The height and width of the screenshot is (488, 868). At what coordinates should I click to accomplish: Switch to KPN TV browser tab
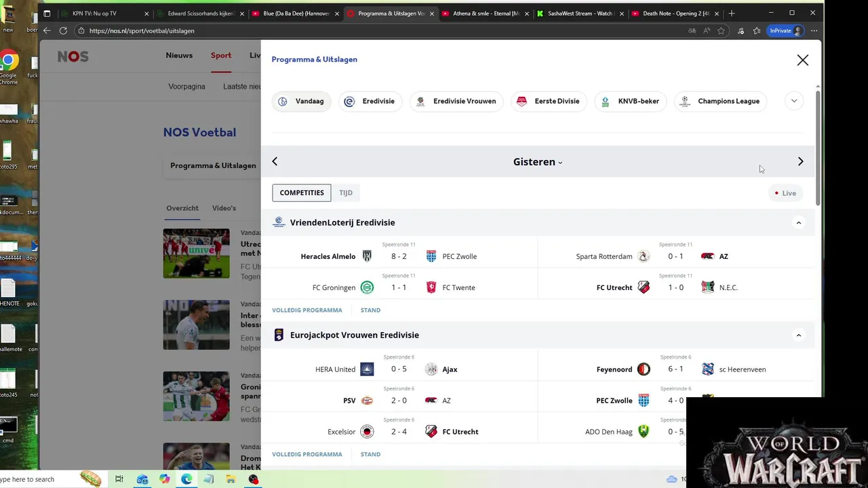104,13
